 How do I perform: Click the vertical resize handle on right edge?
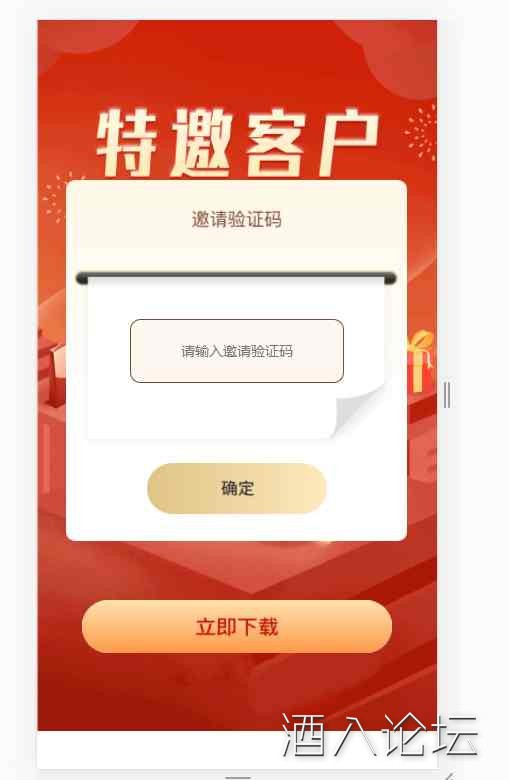(x=447, y=395)
